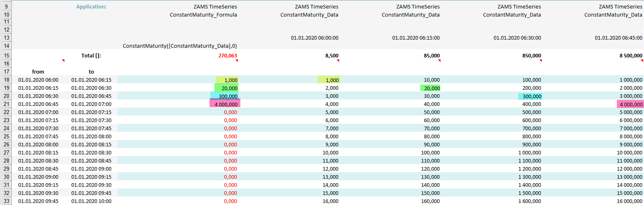Click row header 33

pyautogui.click(x=6, y=201)
